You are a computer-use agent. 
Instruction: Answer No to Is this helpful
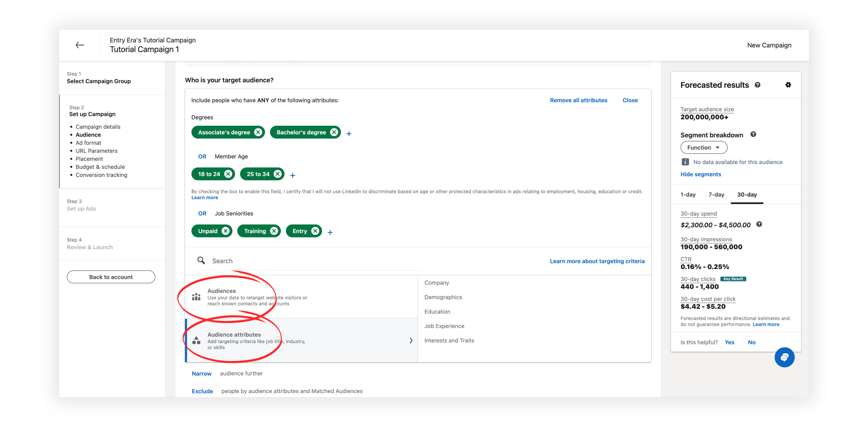[752, 342]
